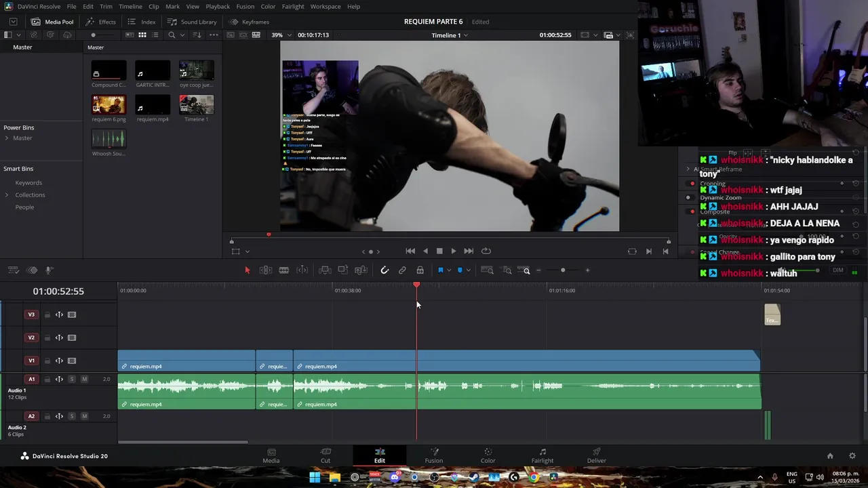Jump to the first frame
The image size is (868, 488).
(x=410, y=251)
